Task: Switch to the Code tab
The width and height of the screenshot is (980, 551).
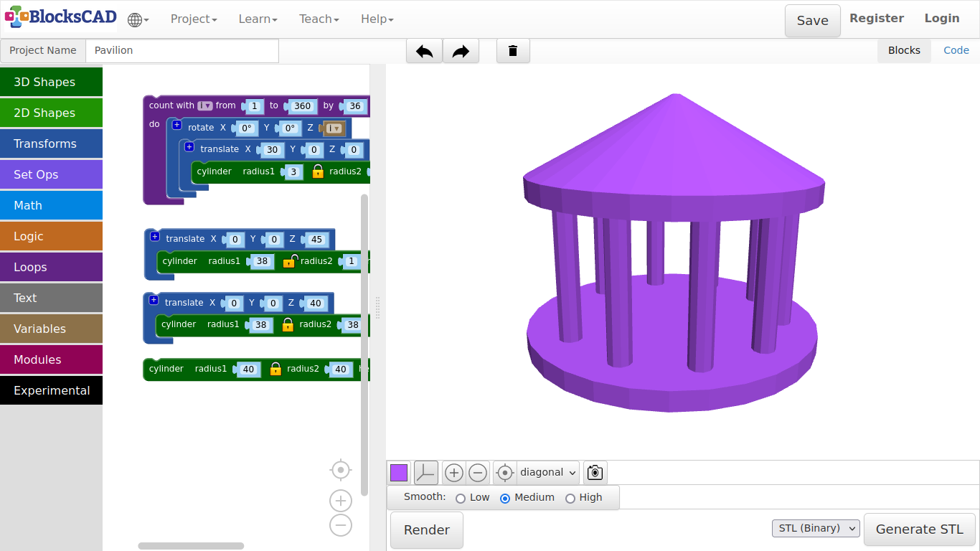Action: point(956,51)
